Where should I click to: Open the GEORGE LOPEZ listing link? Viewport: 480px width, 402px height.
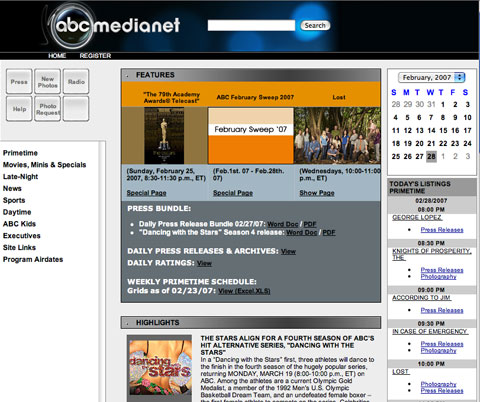(417, 217)
